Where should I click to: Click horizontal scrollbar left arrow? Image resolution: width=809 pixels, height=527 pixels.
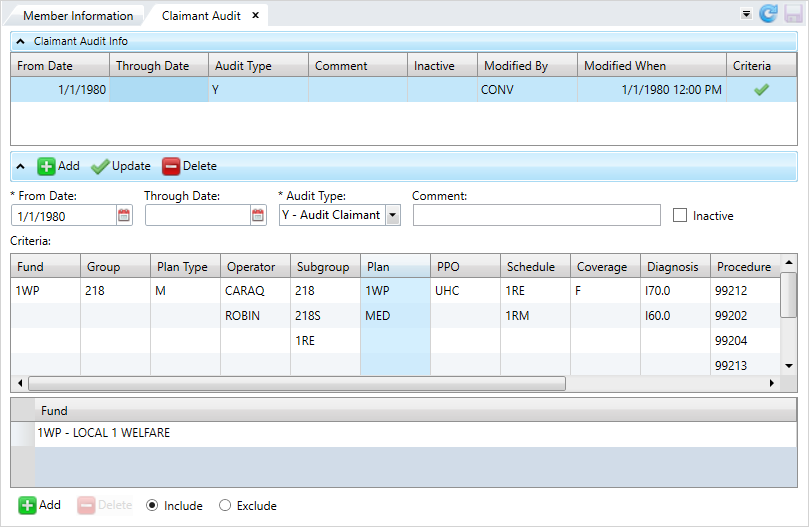20,383
